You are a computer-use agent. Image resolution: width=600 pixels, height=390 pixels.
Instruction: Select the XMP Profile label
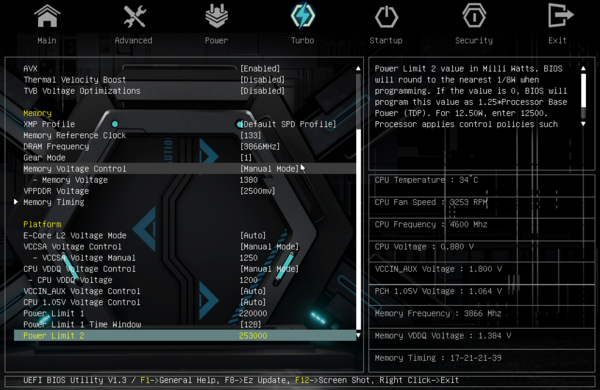pos(49,124)
